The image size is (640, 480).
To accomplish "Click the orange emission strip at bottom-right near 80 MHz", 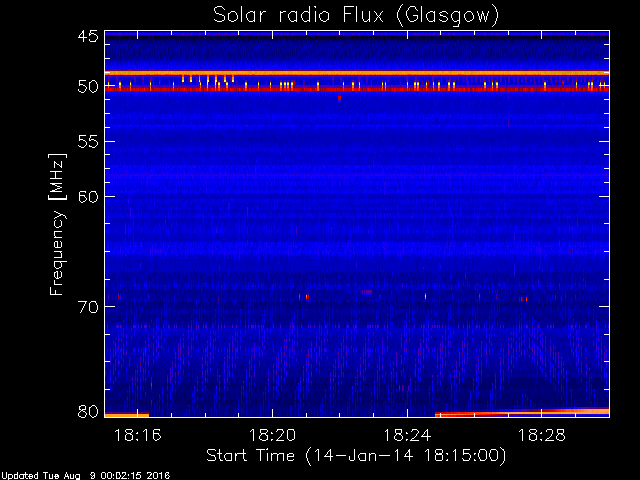I will click(522, 412).
